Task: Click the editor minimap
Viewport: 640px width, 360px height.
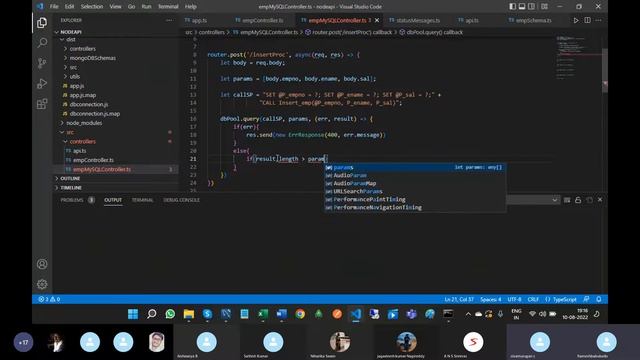Action: tap(578, 57)
